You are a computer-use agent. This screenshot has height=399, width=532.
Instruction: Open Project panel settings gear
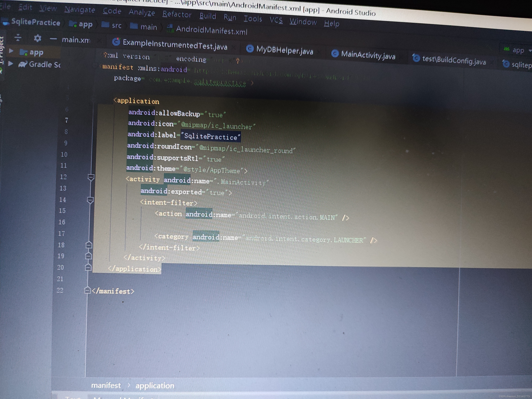click(38, 38)
